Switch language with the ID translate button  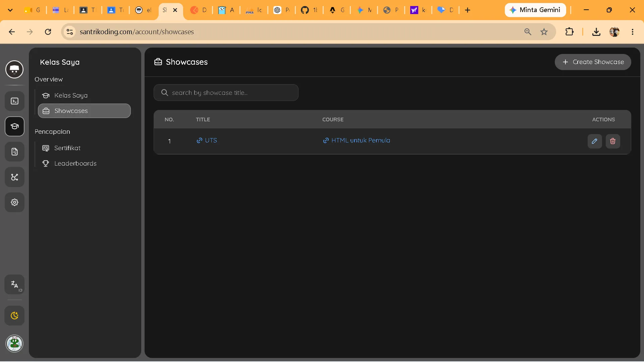14,285
